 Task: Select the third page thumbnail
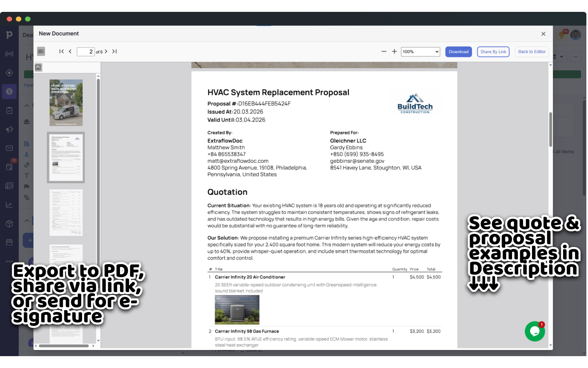coord(66,212)
